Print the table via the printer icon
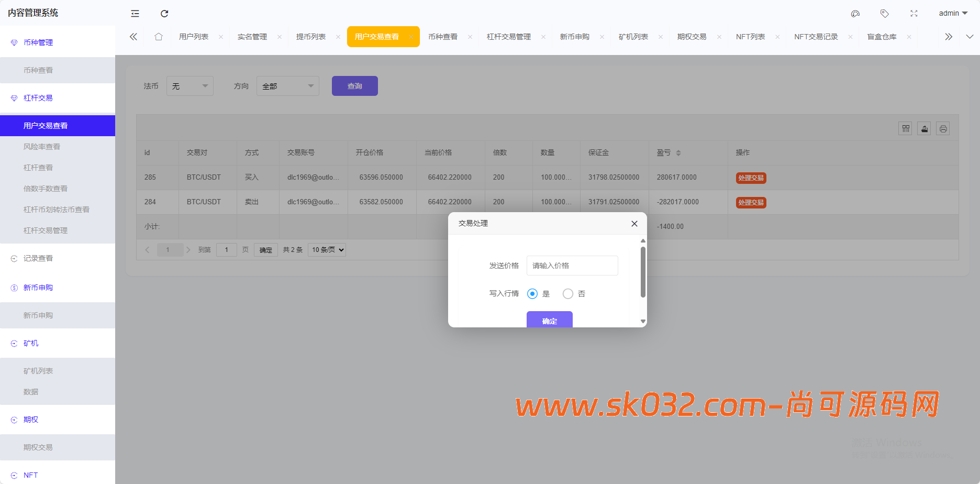Image resolution: width=980 pixels, height=484 pixels. coord(943,128)
